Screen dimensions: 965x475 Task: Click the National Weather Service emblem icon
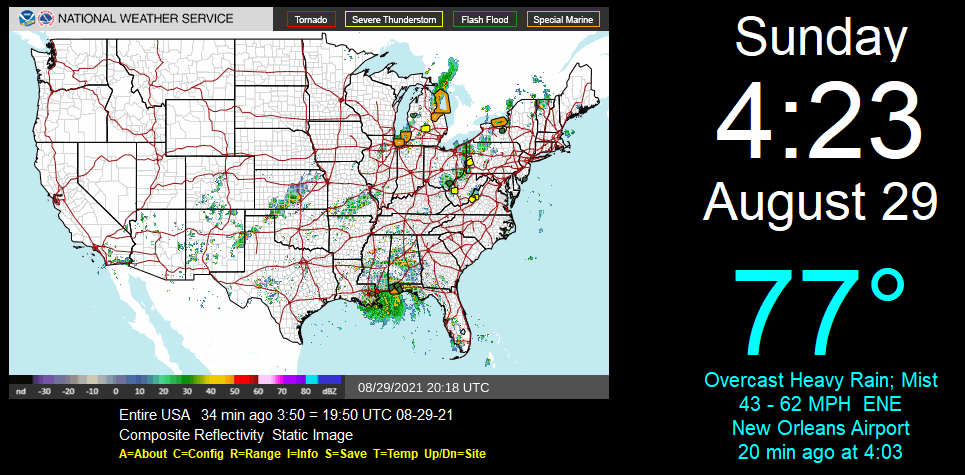tap(46, 18)
